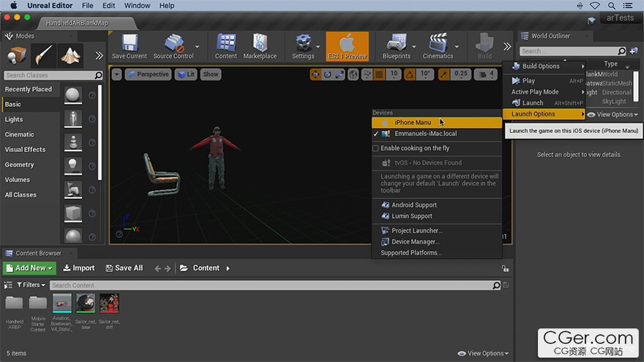This screenshot has width=644, height=362.
Task: Toggle scale snapping in viewport
Action: point(443,75)
